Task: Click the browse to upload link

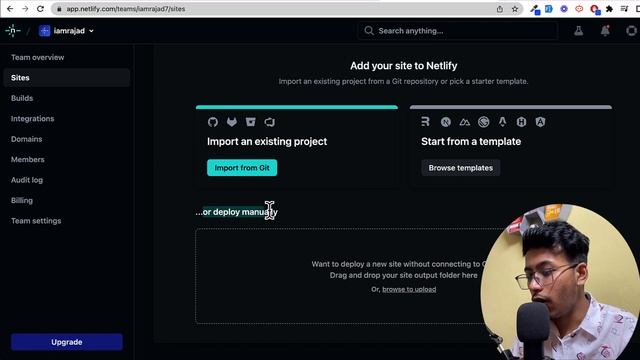Action: (x=409, y=289)
